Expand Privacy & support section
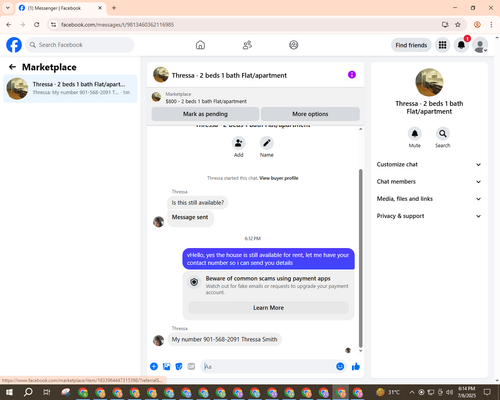Screen dimensions: 500x400 [x=429, y=216]
